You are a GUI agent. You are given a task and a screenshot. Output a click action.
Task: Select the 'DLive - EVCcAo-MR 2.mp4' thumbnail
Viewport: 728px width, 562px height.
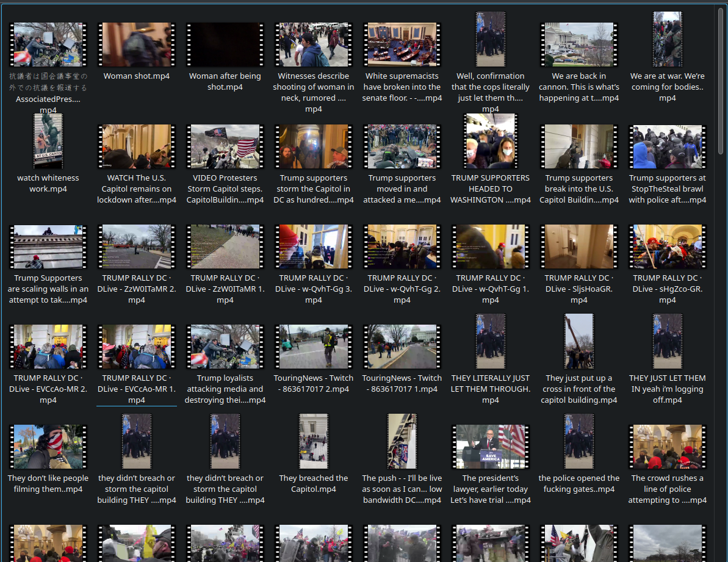(48, 347)
